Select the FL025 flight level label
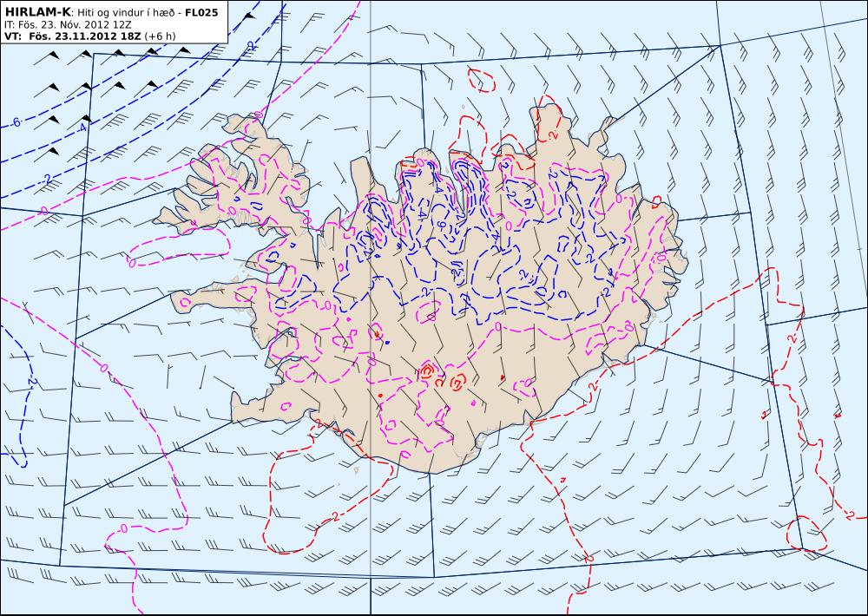 201,12
